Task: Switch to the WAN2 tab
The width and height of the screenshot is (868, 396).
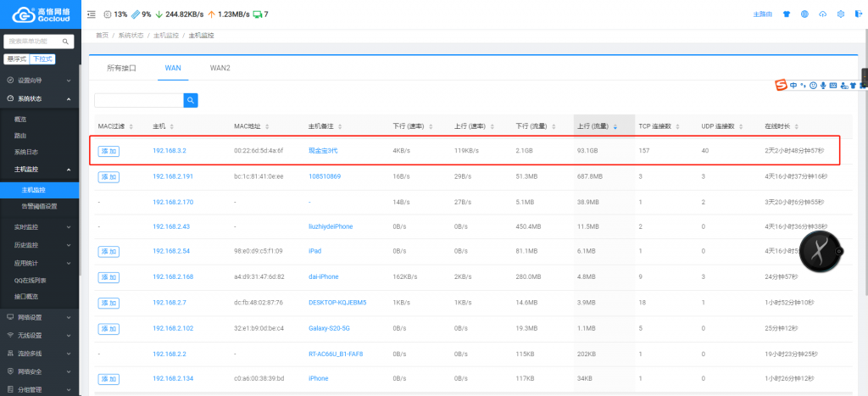Action: [x=220, y=67]
